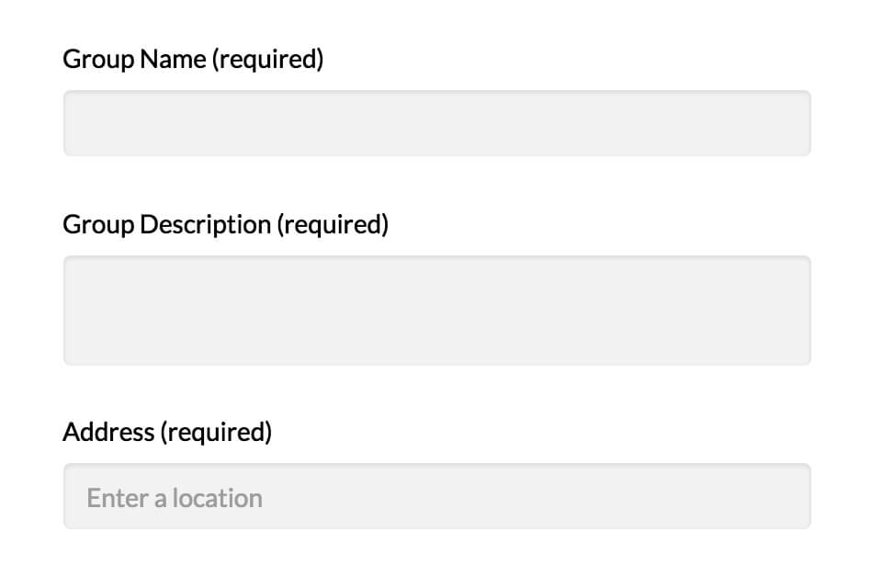882x588 pixels.
Task: Click '(required)' beside Group Name
Action: pyautogui.click(x=267, y=60)
